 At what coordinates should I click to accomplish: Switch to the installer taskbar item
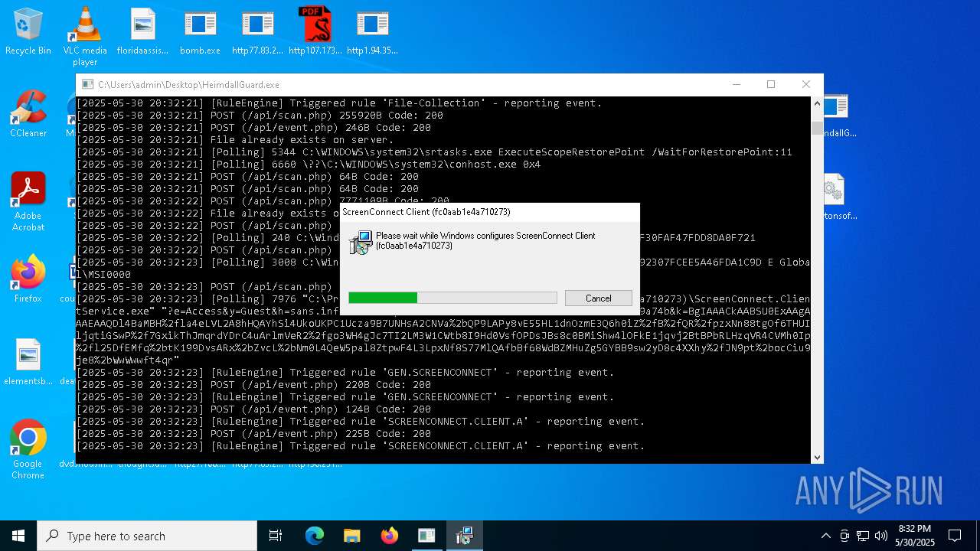[x=464, y=536]
